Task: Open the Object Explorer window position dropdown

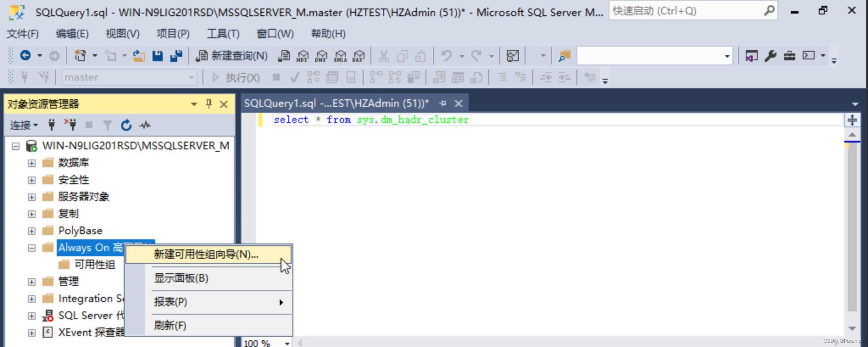Action: (194, 104)
